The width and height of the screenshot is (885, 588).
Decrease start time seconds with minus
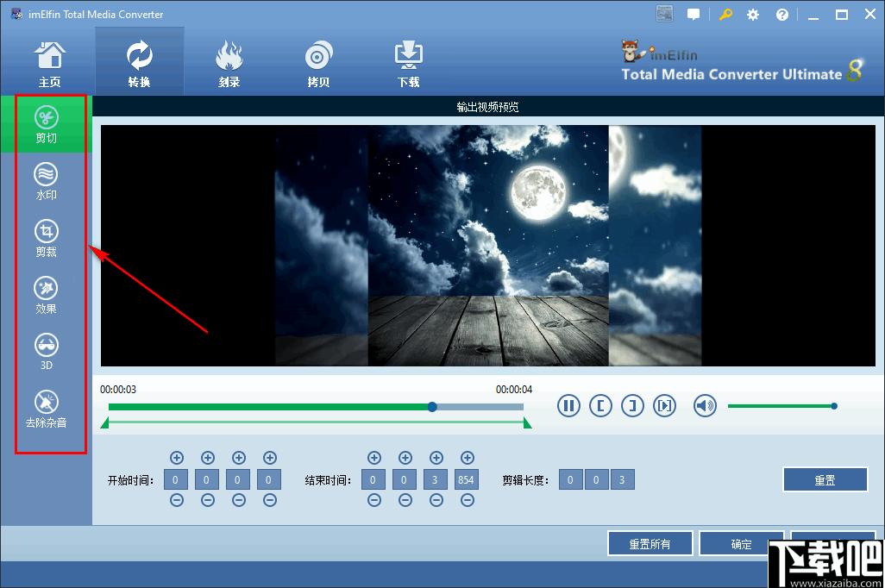[239, 500]
